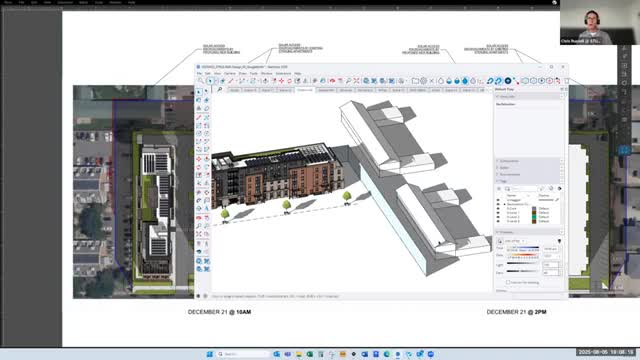This screenshot has height=360, width=640.
Task: Toggle the Show/Hide Shadows button in Shadows panel
Action: click(x=500, y=241)
